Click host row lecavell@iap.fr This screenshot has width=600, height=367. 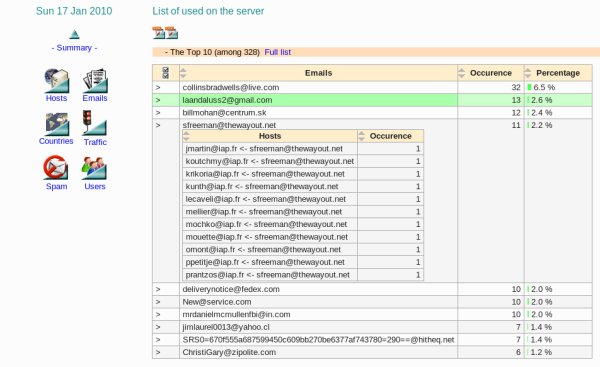click(303, 199)
